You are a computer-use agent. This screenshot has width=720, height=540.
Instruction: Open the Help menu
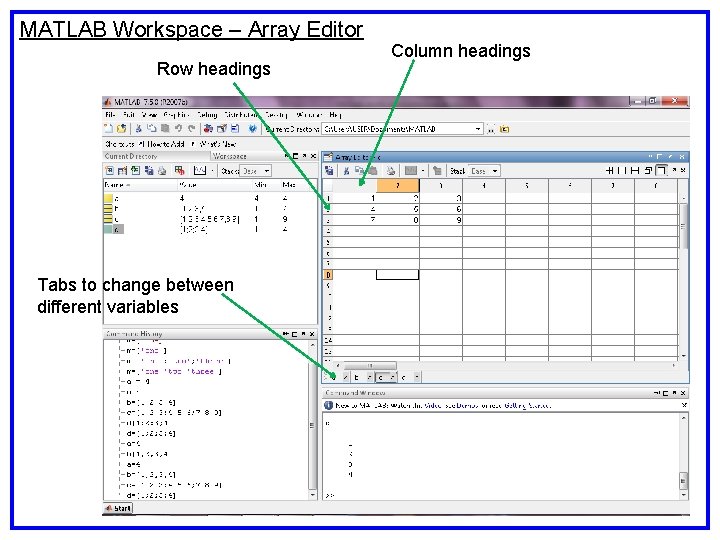point(336,114)
